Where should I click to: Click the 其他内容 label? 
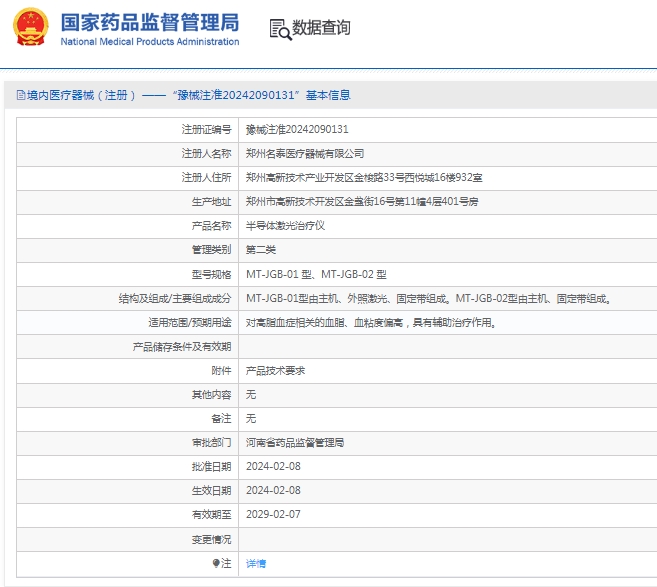tap(211, 395)
